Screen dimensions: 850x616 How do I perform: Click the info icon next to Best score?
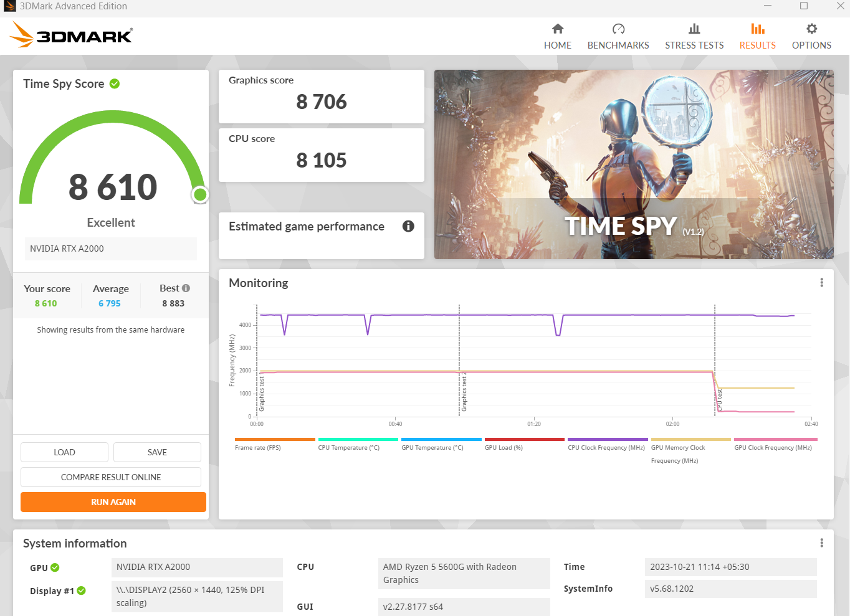(186, 288)
